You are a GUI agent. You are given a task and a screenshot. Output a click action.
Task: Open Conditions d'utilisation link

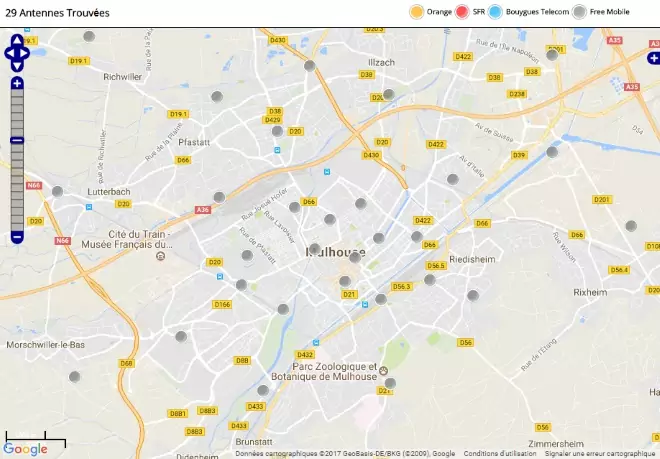pos(500,454)
